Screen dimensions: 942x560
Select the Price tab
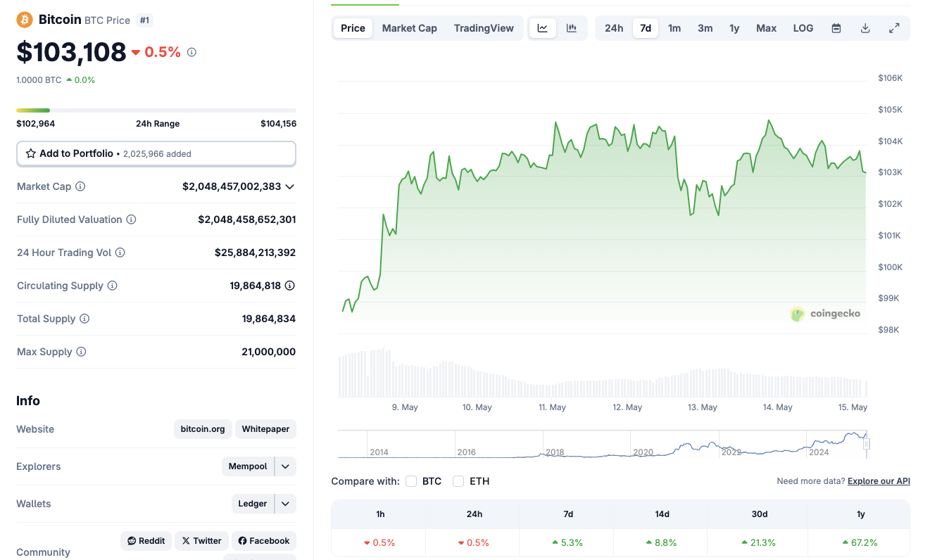[x=353, y=28]
